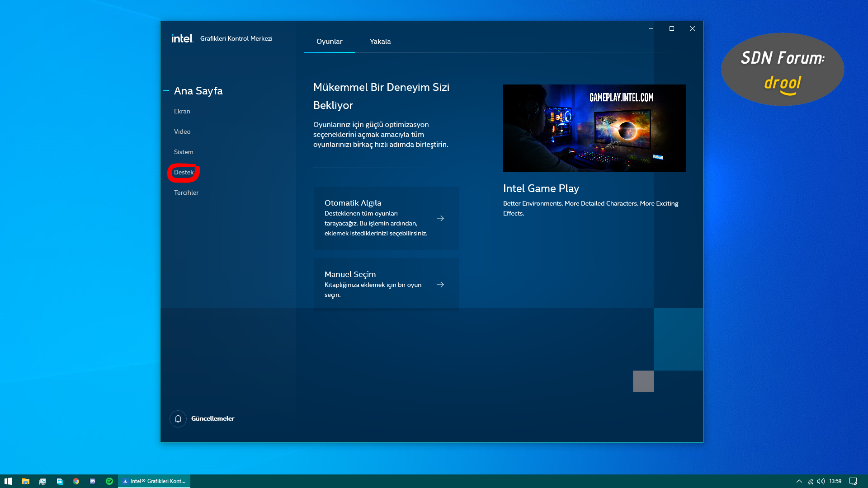This screenshot has height=488, width=868.
Task: Expand the Video settings section
Action: pyautogui.click(x=182, y=131)
